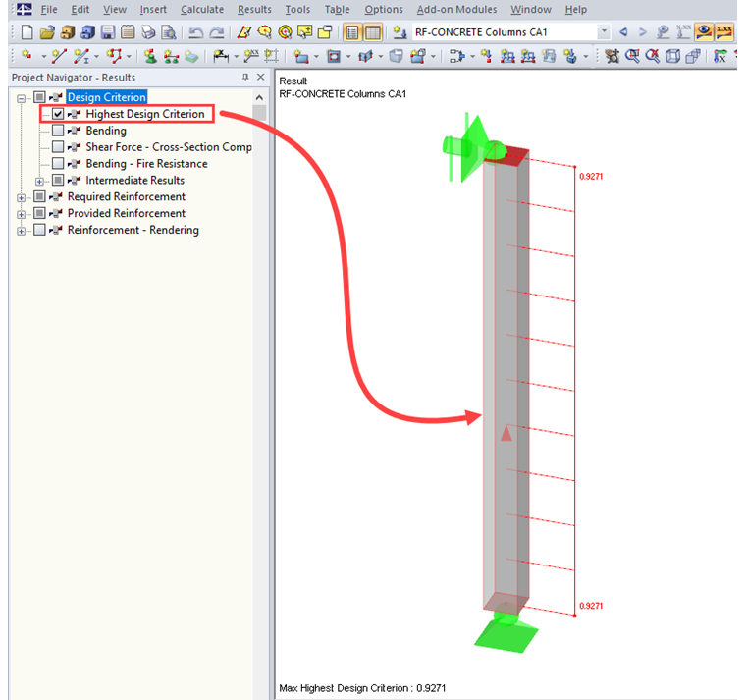This screenshot has height=700, width=746.
Task: Click the New file icon
Action: pos(27,32)
